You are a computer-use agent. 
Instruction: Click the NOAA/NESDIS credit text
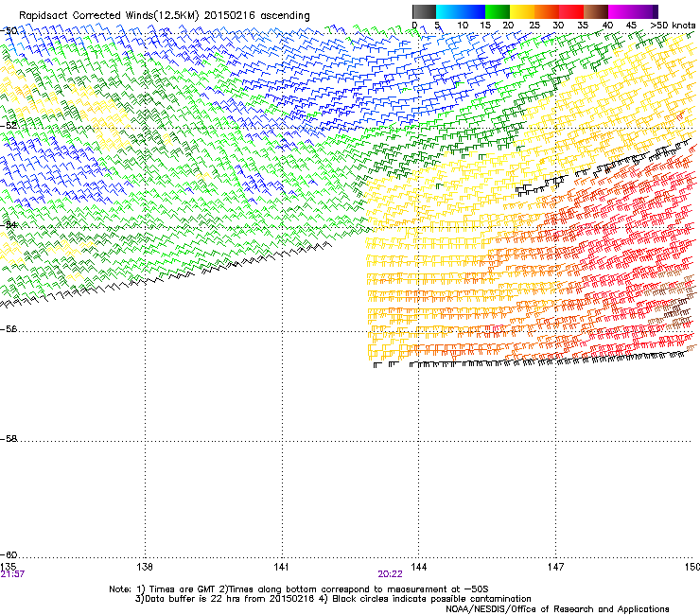(x=557, y=609)
